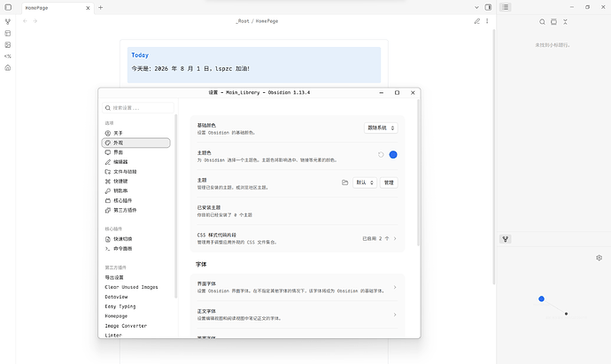Open the 第三方插件 settings section
Image resolution: width=611 pixels, height=364 pixels.
point(136,210)
